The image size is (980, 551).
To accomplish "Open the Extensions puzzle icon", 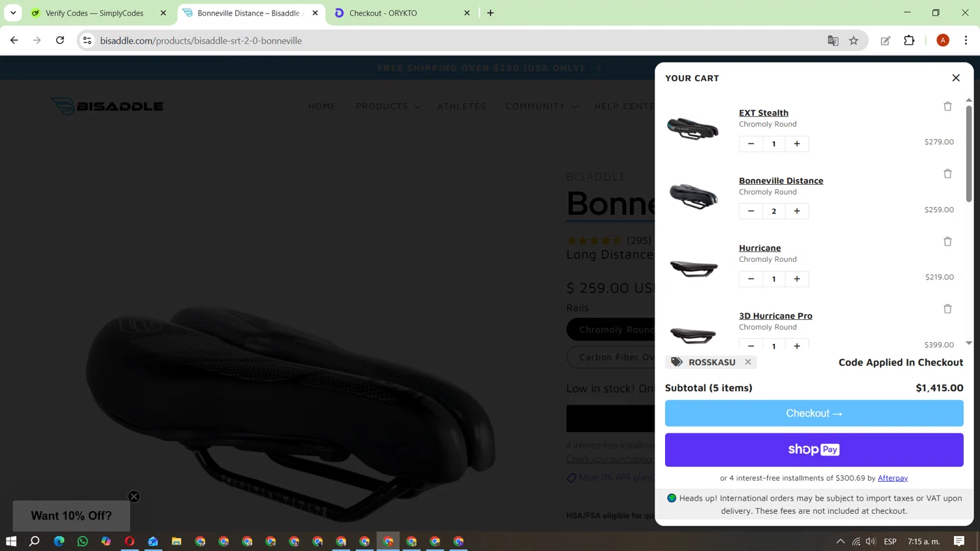I will click(x=909, y=40).
